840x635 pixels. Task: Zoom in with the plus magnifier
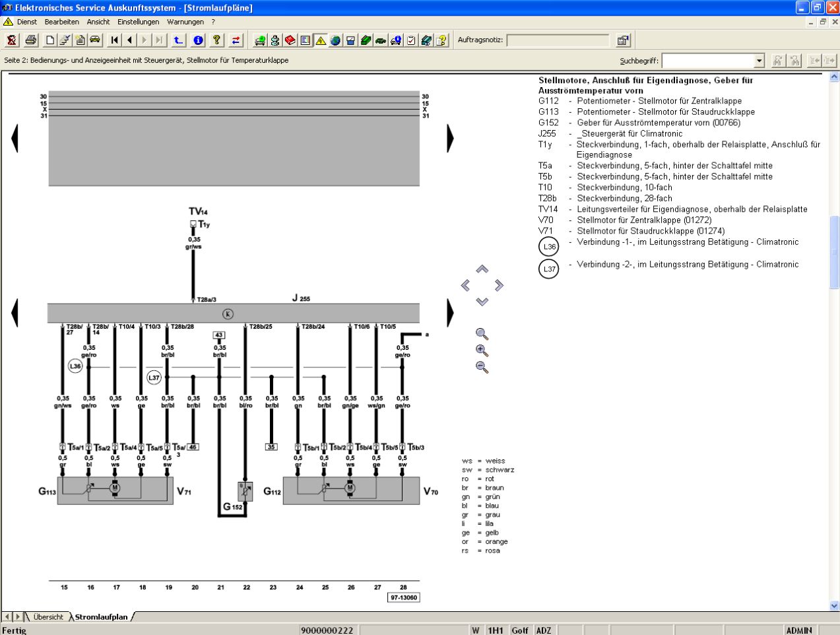(x=482, y=351)
